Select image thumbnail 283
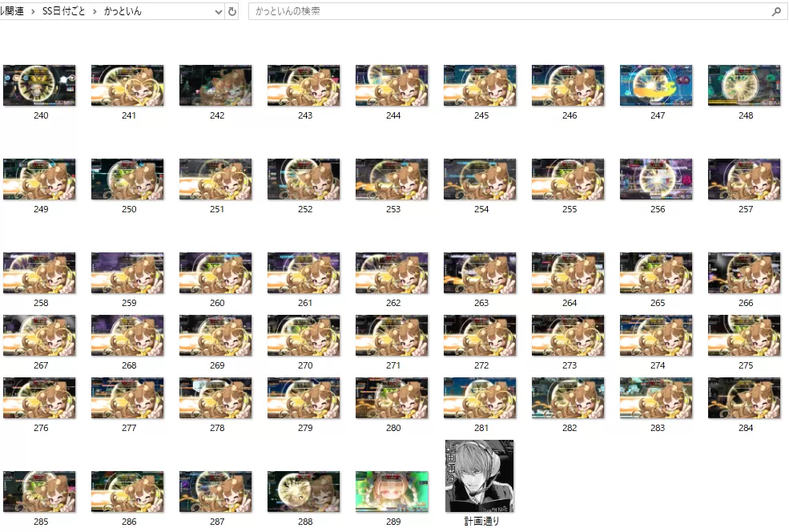The height and width of the screenshot is (532, 789). pos(656,397)
